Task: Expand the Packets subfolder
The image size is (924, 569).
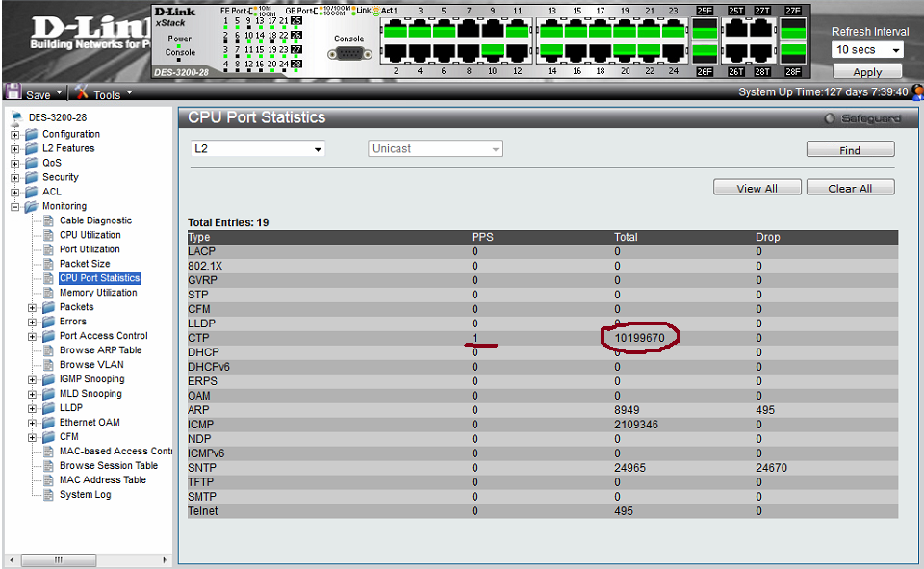Action: 33,308
